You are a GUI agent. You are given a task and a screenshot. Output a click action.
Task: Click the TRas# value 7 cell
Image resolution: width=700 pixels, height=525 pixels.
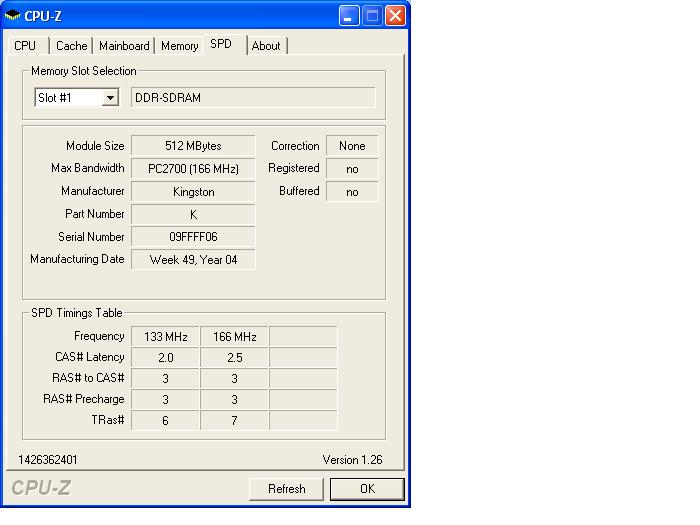pos(235,421)
